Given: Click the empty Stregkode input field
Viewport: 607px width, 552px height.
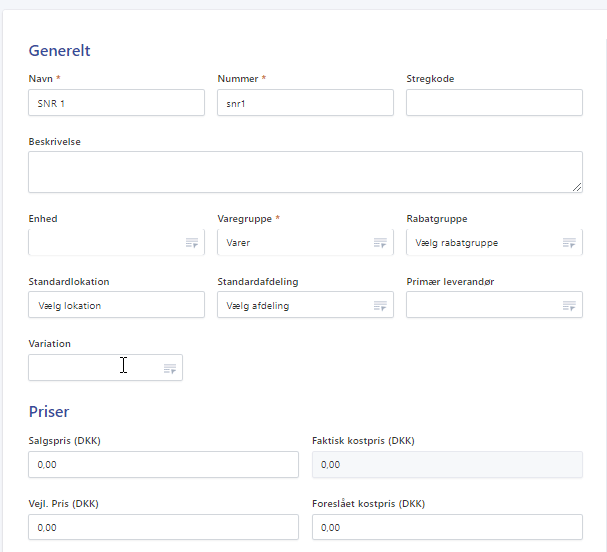Looking at the screenshot, I should tap(494, 103).
